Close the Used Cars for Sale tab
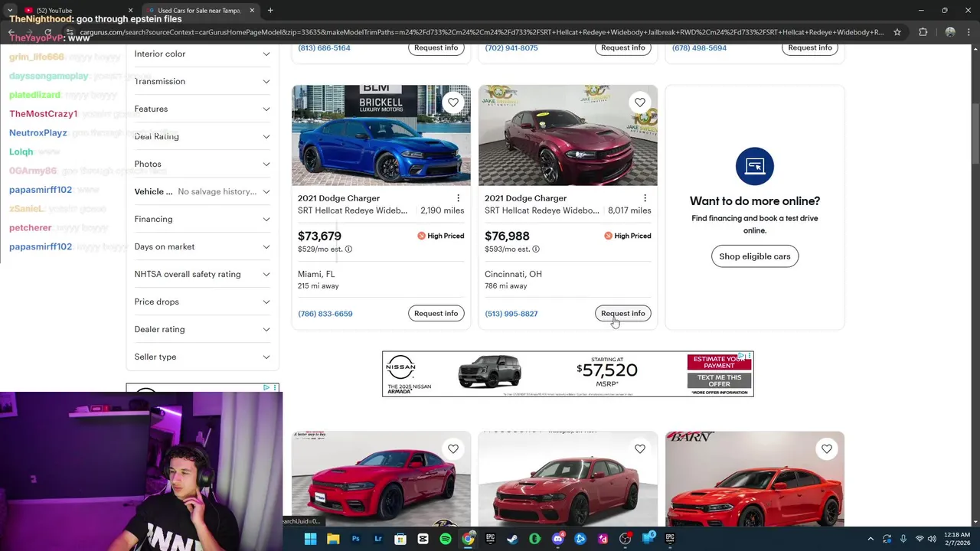This screenshot has width=980, height=551. coord(252,11)
